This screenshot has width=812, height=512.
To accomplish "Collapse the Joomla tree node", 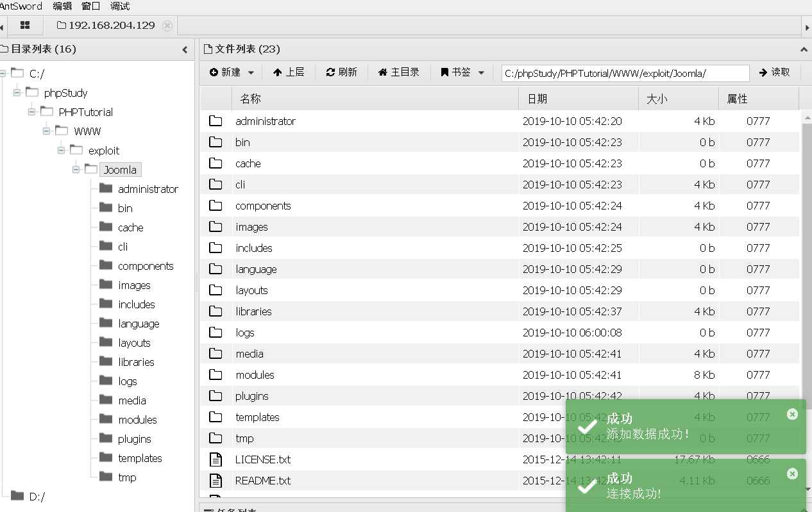I will click(76, 170).
